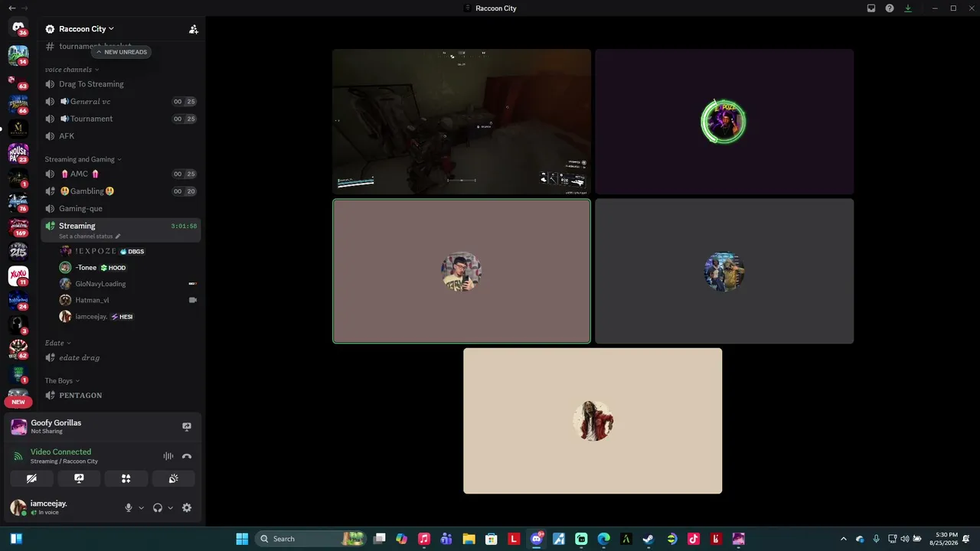Turn on camera with crossed-out camera button
Image resolution: width=980 pixels, height=551 pixels.
(31, 478)
